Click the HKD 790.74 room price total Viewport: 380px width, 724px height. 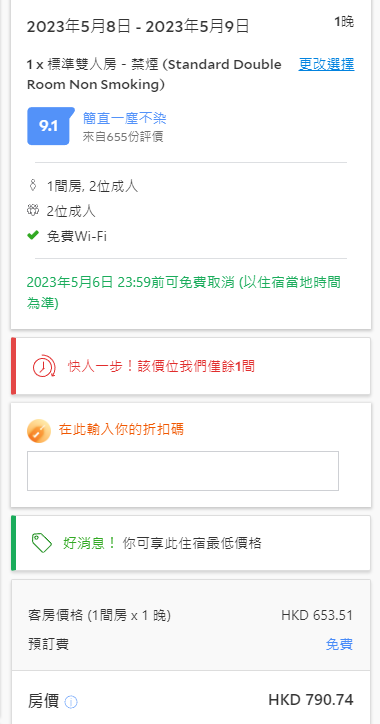pos(311,700)
